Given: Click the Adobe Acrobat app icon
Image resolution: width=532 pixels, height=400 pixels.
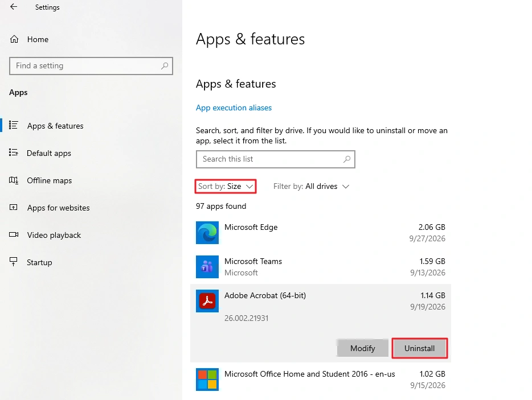Looking at the screenshot, I should (x=207, y=301).
